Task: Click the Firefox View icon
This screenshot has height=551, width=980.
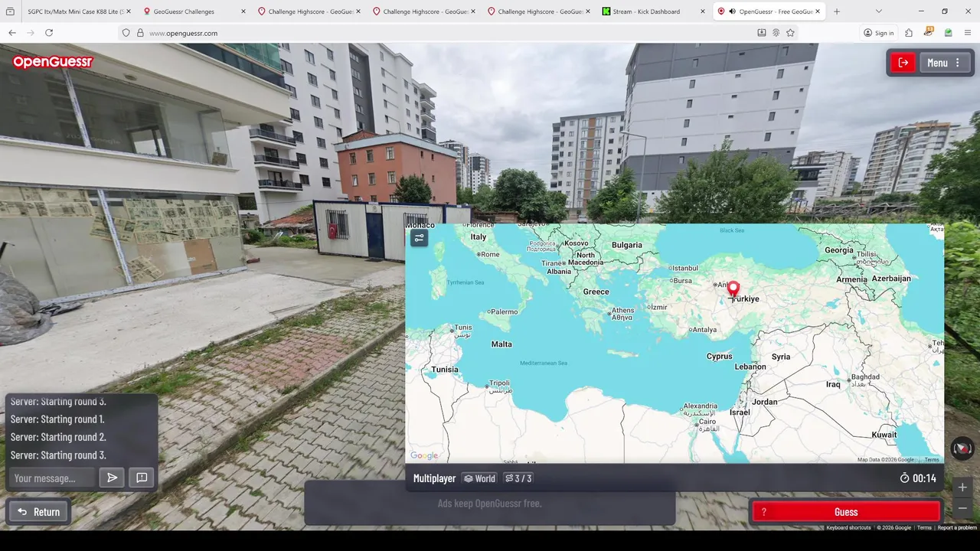Action: pos(11,11)
